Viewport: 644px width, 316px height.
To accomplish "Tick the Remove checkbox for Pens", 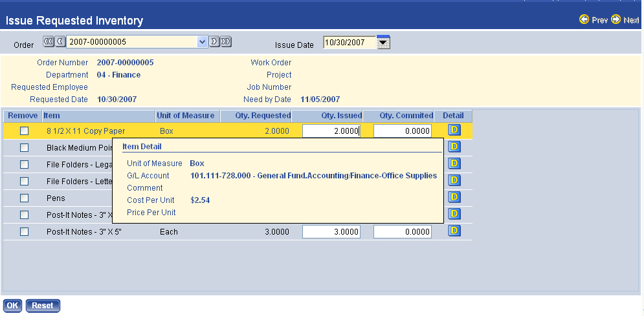I will [25, 198].
